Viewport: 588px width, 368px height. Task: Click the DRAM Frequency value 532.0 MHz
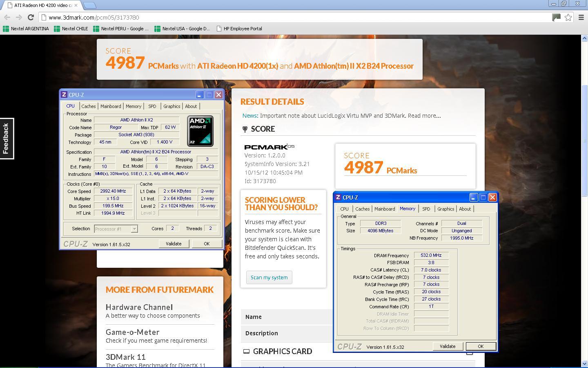click(431, 255)
